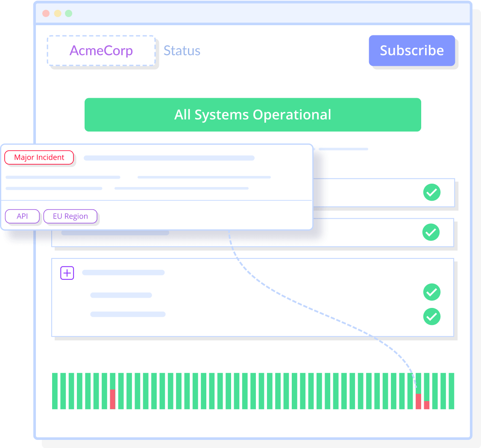Switch to the Status page header tab

pyautogui.click(x=182, y=50)
